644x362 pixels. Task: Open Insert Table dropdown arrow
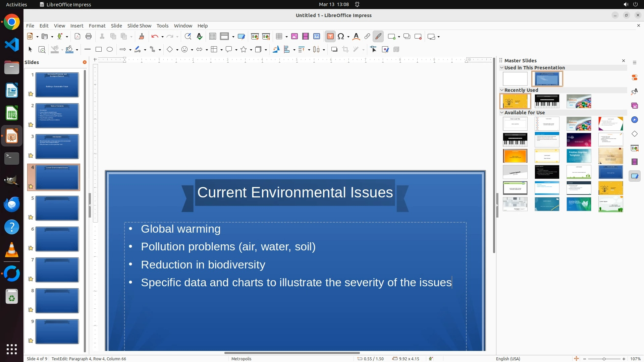pos(287,37)
